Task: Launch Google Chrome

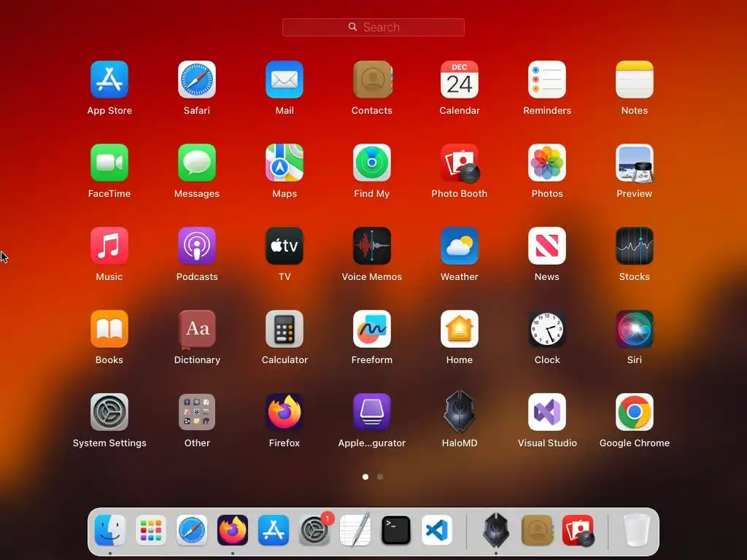Action: pyautogui.click(x=635, y=412)
